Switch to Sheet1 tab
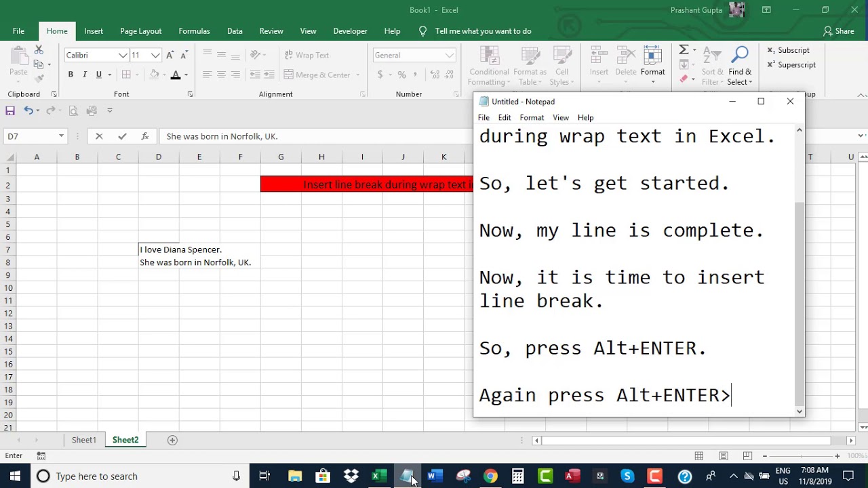This screenshot has width=868, height=488. coord(84,440)
